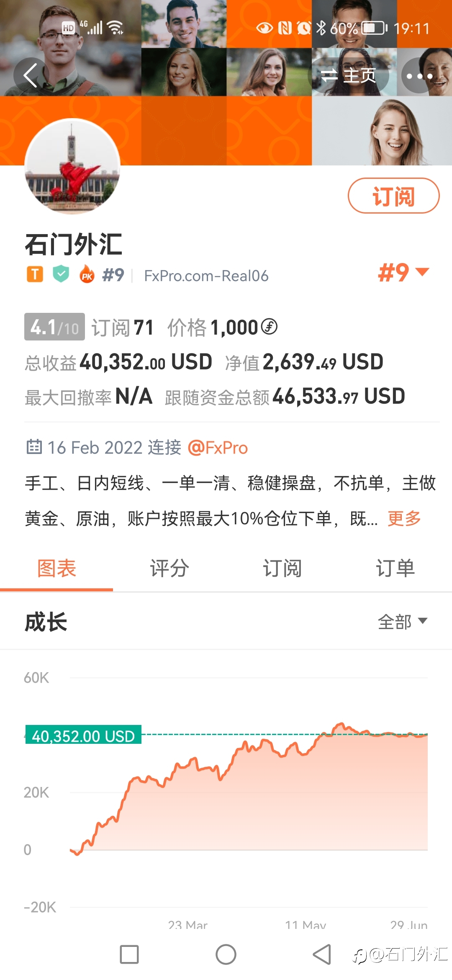Viewport: 452px width, 980px height.
Task: Tap the profile avatar picture
Action: click(72, 166)
